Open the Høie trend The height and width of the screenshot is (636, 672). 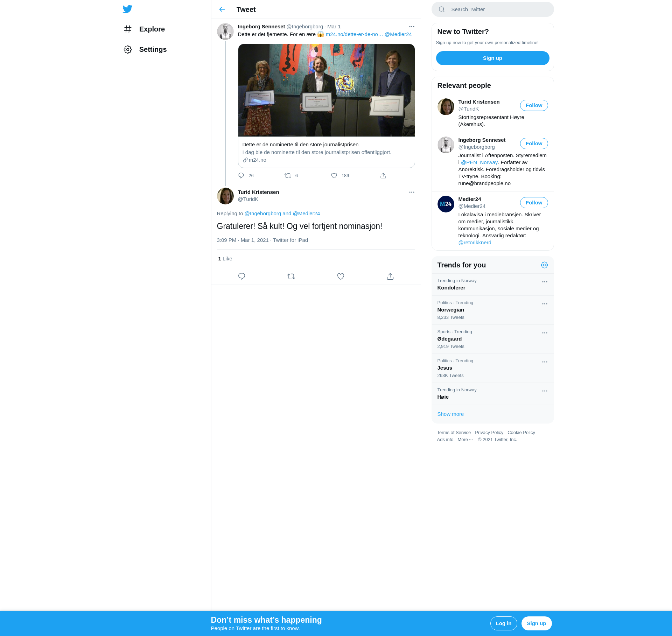492,394
